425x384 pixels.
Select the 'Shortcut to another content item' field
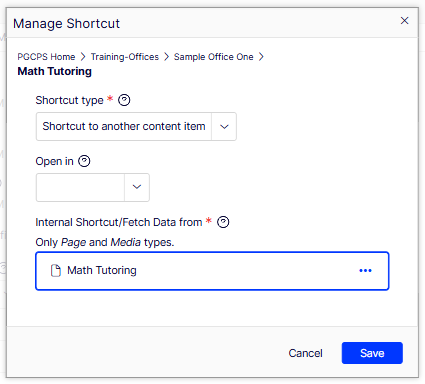point(124,126)
